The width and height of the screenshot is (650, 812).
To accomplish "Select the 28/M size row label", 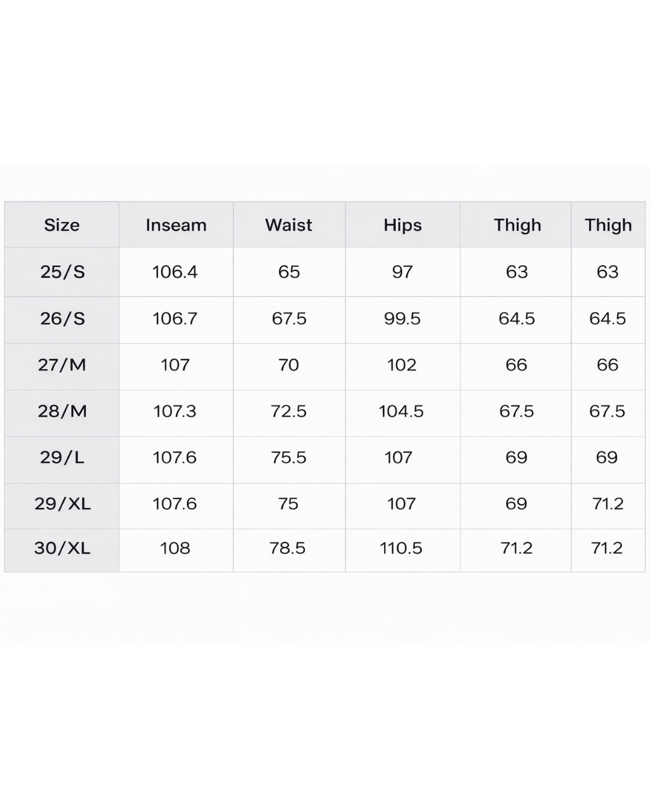I will click(62, 411).
